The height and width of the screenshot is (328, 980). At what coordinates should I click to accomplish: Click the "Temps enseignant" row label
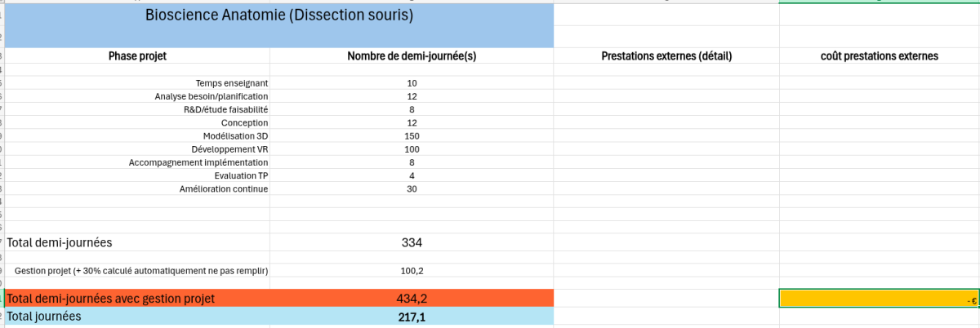click(232, 83)
